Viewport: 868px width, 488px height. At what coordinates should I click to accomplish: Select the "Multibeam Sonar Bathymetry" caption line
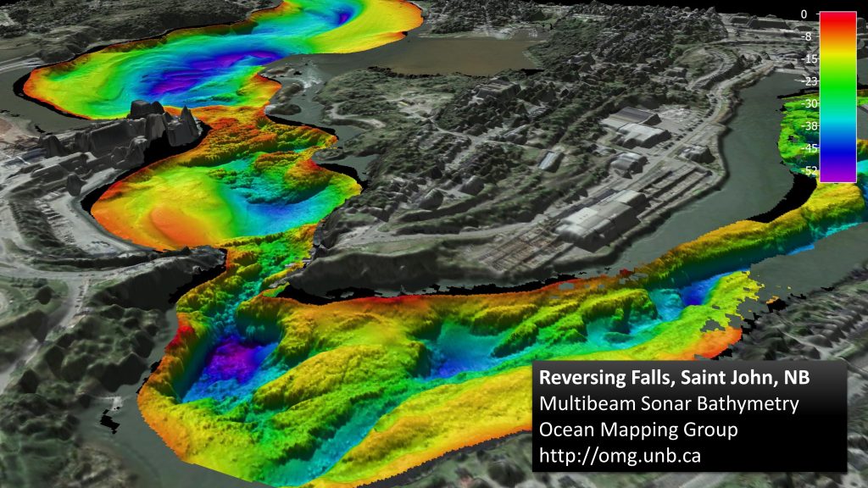tap(669, 403)
